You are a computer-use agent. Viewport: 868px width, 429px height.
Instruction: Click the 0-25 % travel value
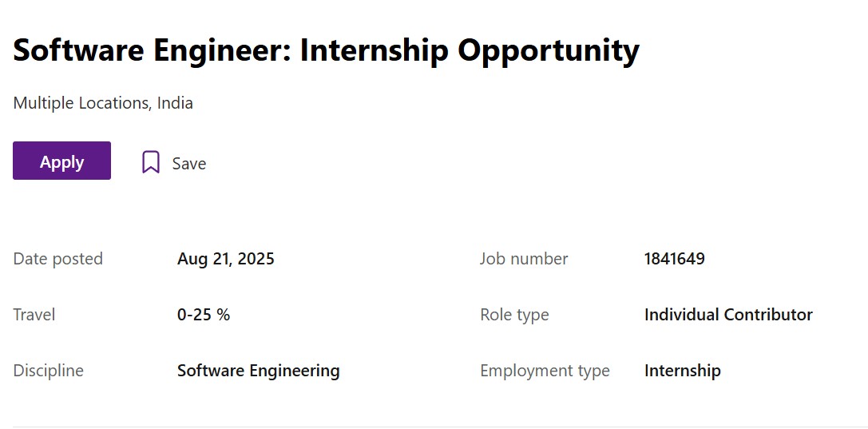pyautogui.click(x=204, y=315)
